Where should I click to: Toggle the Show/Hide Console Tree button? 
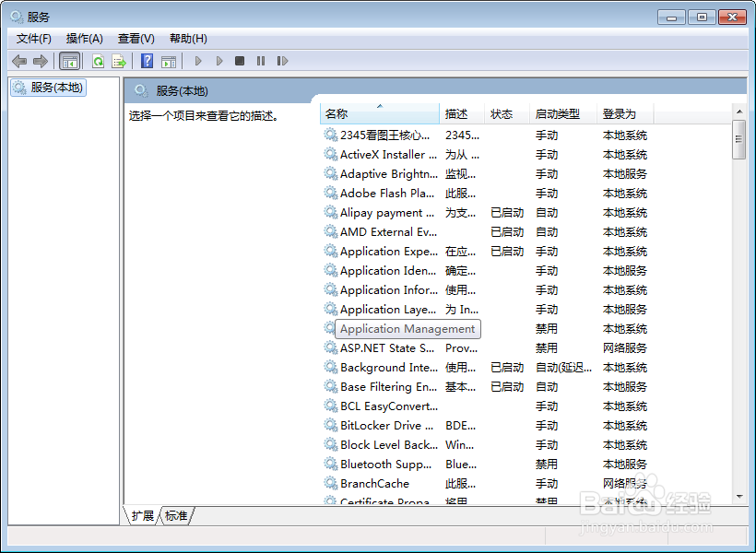pyautogui.click(x=69, y=61)
